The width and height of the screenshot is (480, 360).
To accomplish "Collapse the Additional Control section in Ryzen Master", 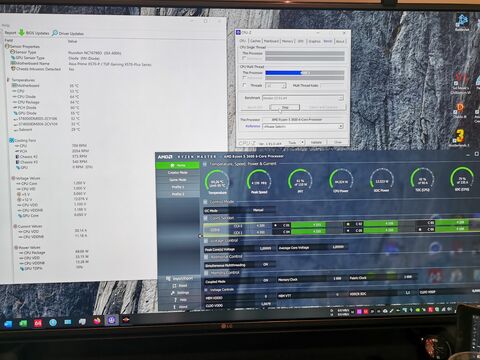I will point(206,257).
